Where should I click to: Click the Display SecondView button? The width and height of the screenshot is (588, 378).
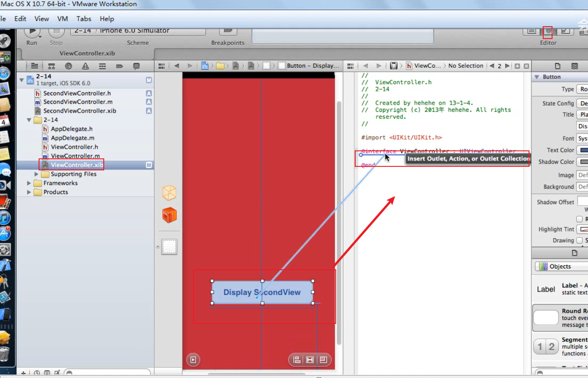point(262,292)
